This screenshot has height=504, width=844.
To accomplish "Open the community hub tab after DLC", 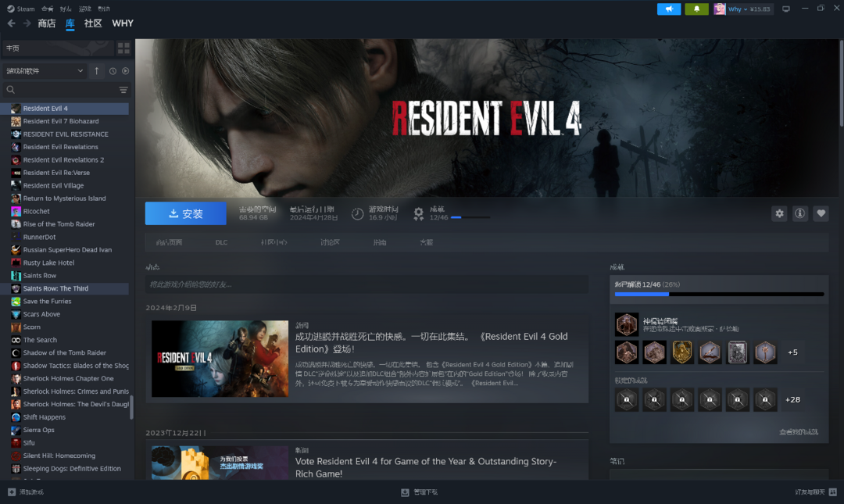I will tap(274, 242).
